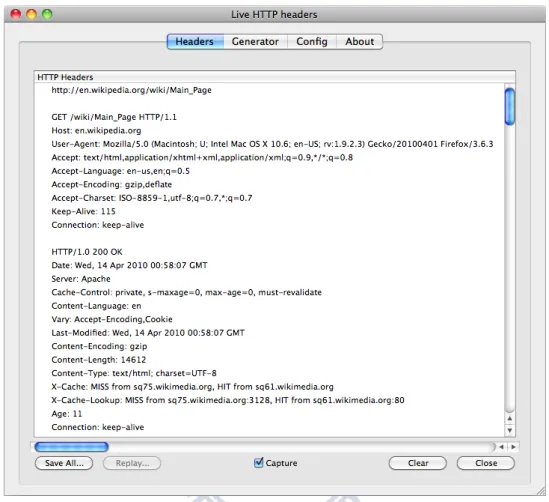Click the vertical scrollbar thumb
549x502 pixels.
(x=510, y=106)
